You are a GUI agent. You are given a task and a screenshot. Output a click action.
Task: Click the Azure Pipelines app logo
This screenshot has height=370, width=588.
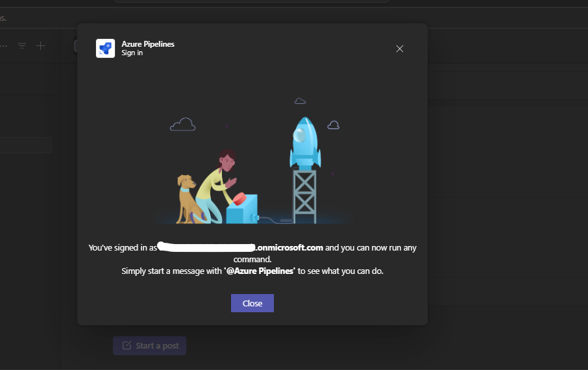(105, 49)
